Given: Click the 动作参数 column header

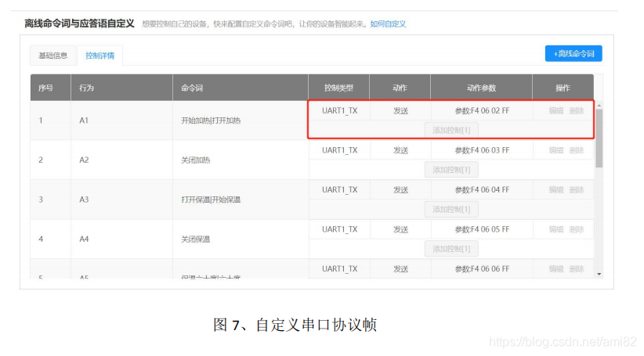Looking at the screenshot, I should [x=481, y=88].
